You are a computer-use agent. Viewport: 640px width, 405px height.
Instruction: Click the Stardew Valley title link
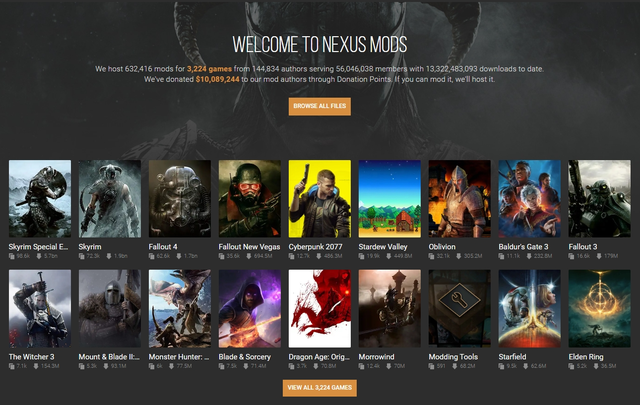(x=383, y=247)
